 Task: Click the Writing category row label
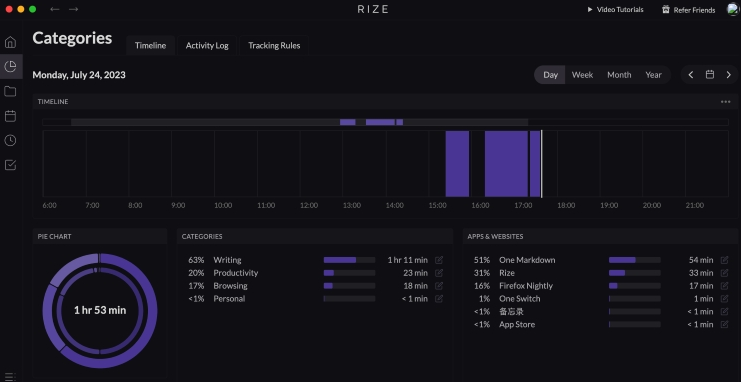227,260
